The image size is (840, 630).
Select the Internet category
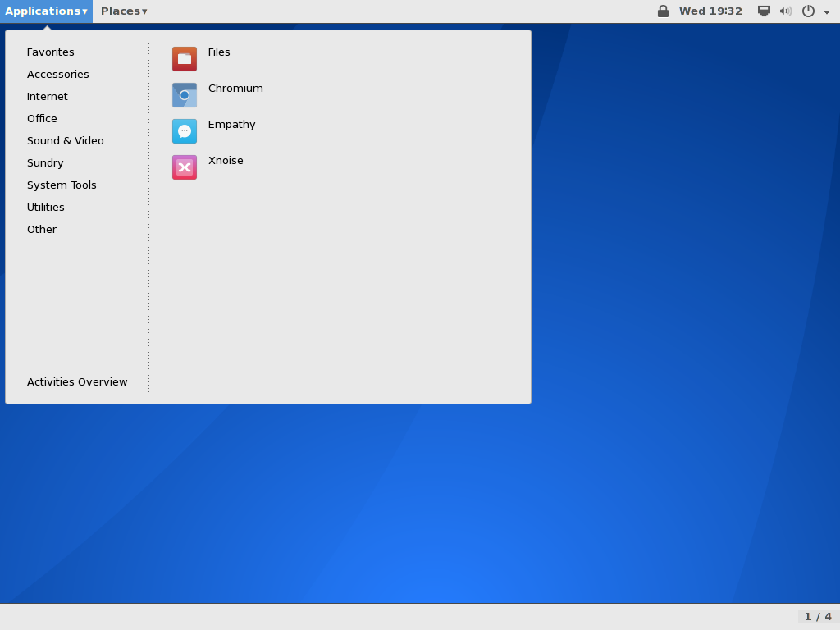(x=47, y=96)
